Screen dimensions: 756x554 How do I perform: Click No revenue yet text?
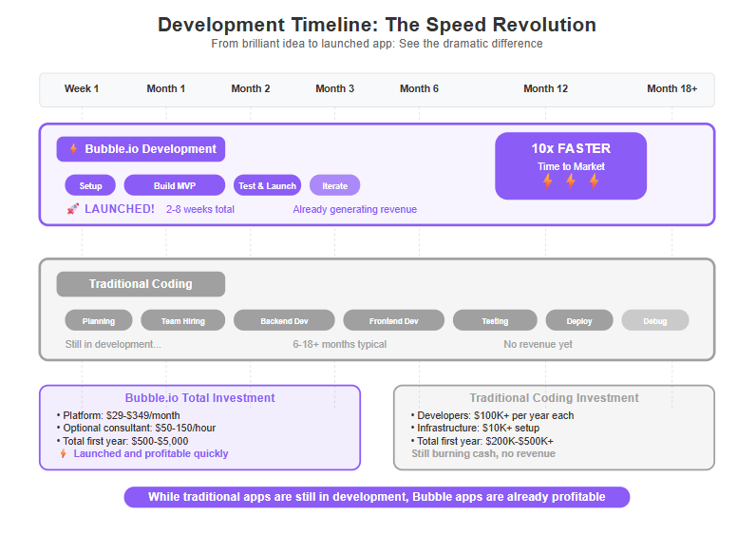pos(539,345)
